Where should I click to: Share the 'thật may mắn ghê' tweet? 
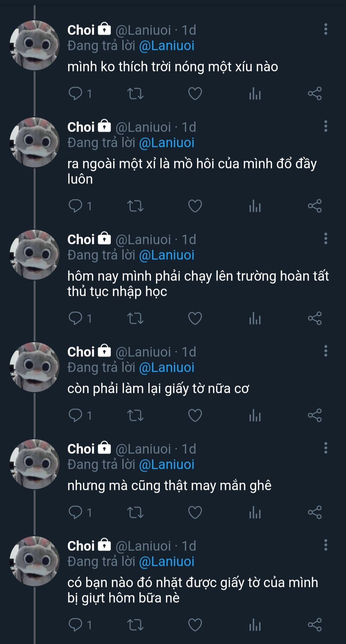(315, 513)
